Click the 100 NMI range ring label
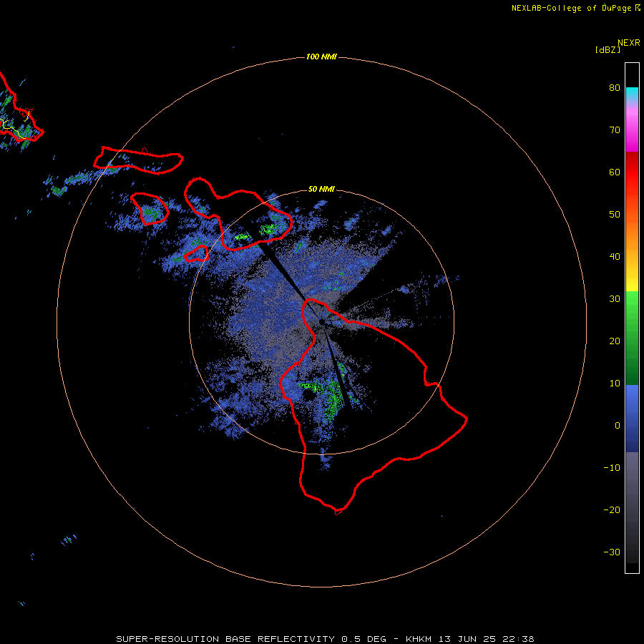This screenshot has width=644, height=644. pyautogui.click(x=321, y=57)
